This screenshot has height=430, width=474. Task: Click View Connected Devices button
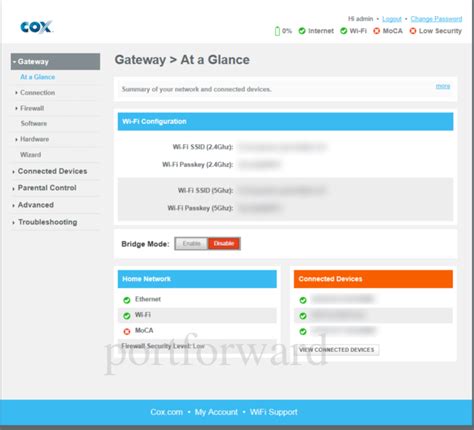pyautogui.click(x=337, y=350)
